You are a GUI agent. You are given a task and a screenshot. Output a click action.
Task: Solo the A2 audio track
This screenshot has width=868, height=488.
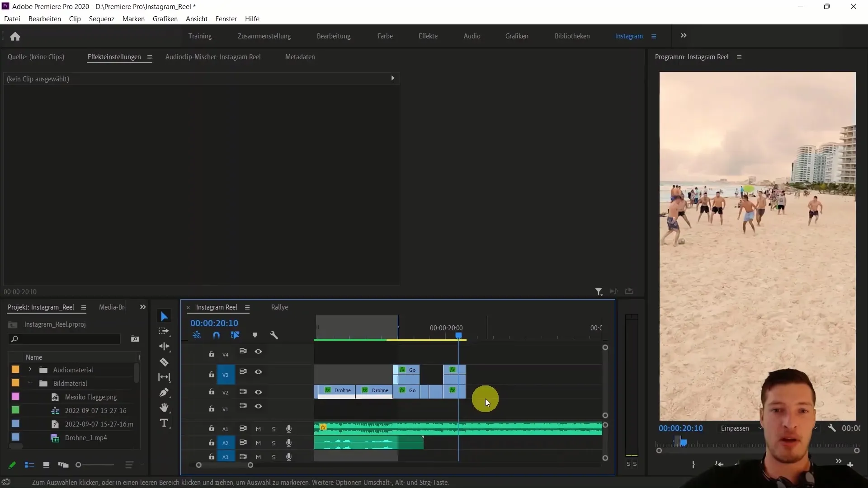(x=274, y=443)
